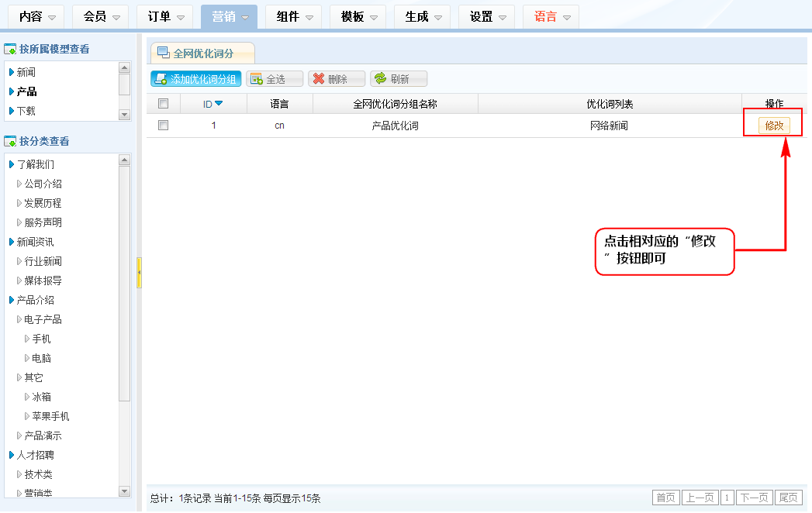812x513 pixels.
Task: Click the yellow sidebar collapse handle
Action: [x=139, y=273]
